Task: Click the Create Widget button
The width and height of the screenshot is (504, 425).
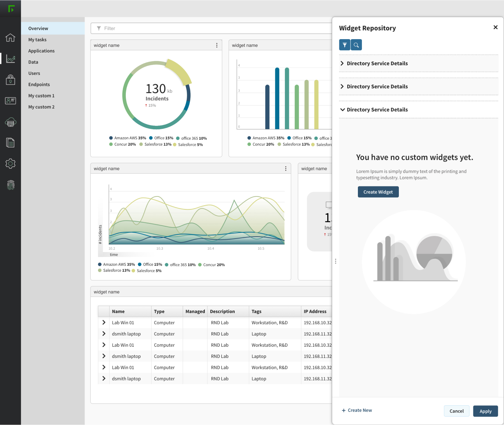Action: [x=378, y=192]
